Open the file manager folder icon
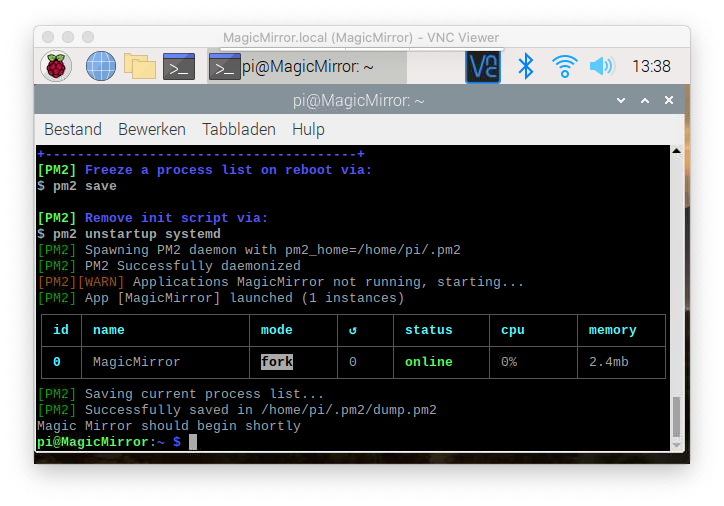Screen dimensions: 724x506 point(139,66)
